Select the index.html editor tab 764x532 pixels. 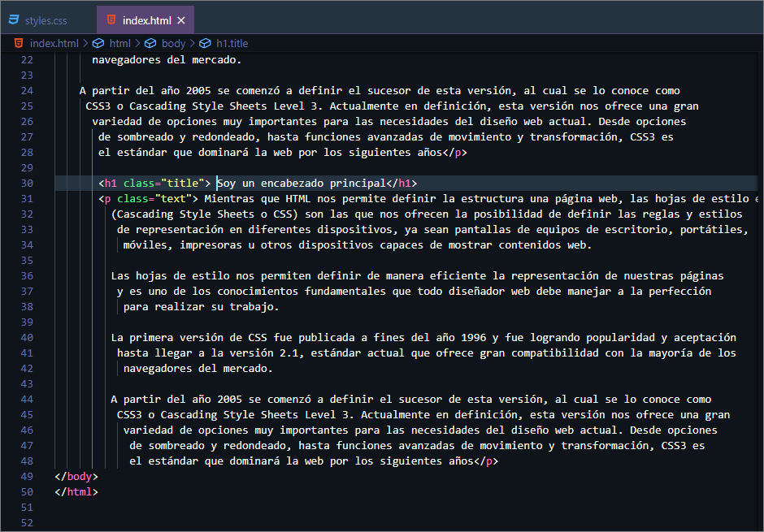coord(145,20)
